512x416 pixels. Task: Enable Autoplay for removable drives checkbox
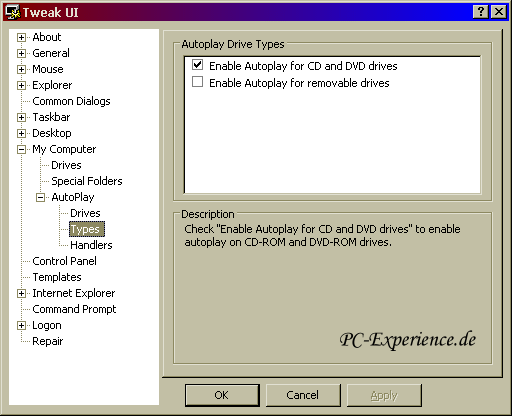pyautogui.click(x=197, y=81)
